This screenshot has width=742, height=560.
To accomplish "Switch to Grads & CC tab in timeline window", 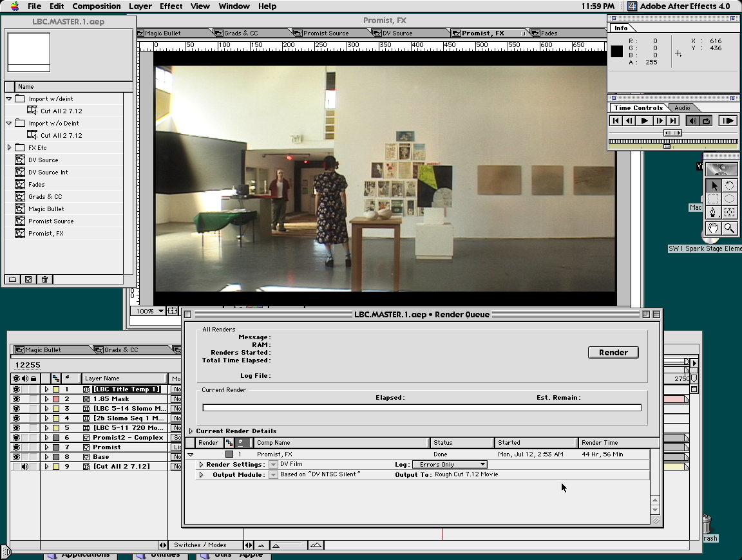I will 121,350.
